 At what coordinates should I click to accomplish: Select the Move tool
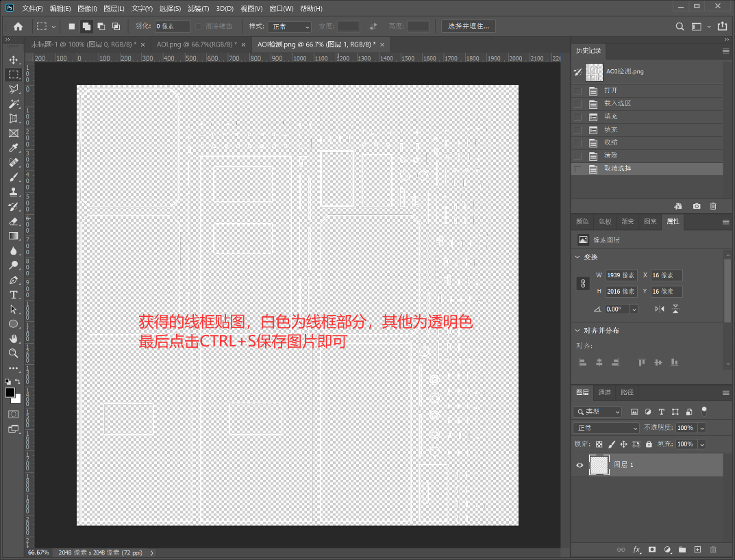14,60
